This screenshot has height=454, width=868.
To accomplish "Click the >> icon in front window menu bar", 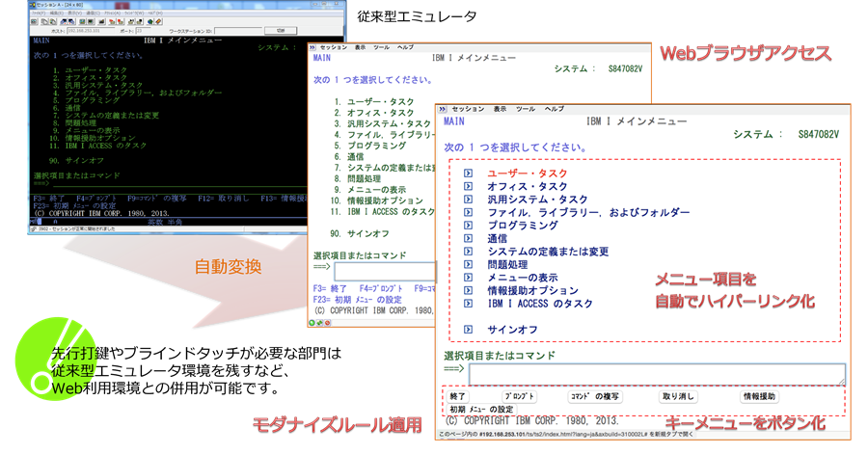I will pos(443,109).
